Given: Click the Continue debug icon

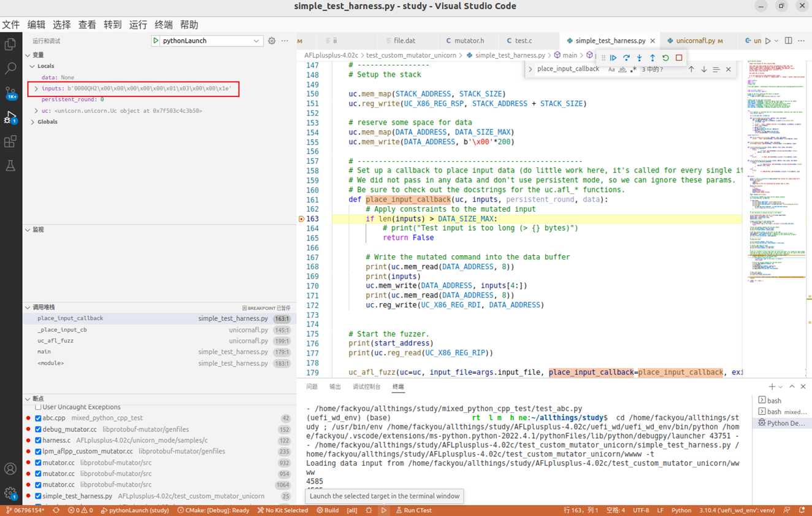Looking at the screenshot, I should coord(612,57).
